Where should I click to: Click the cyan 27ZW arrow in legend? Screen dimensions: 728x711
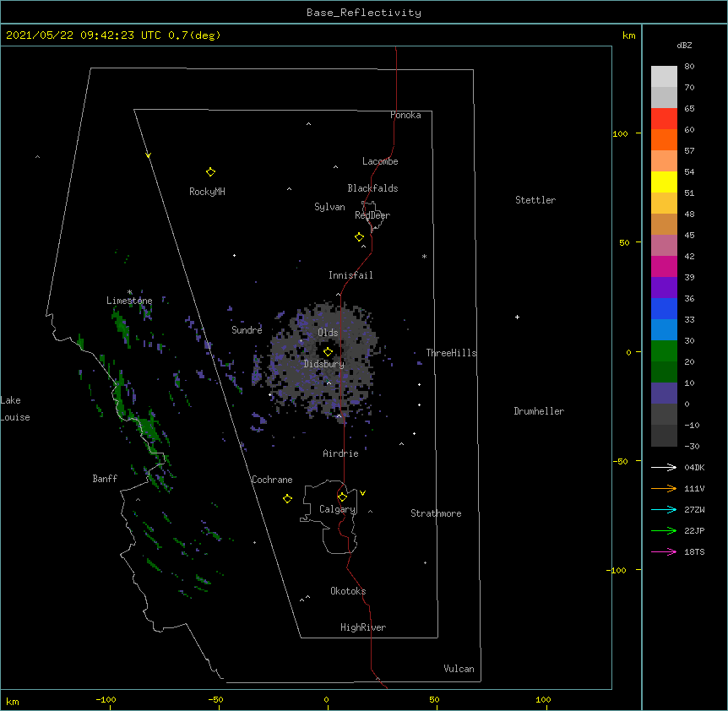664,509
